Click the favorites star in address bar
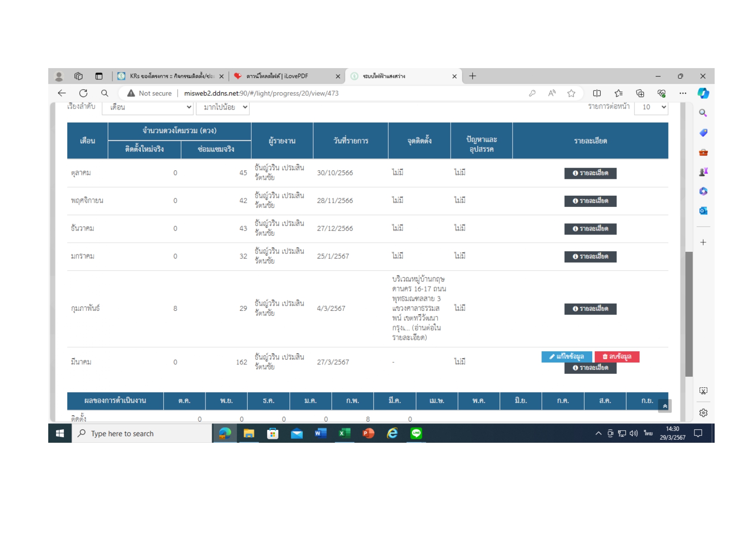Screen dimensions: 756x535 571,93
